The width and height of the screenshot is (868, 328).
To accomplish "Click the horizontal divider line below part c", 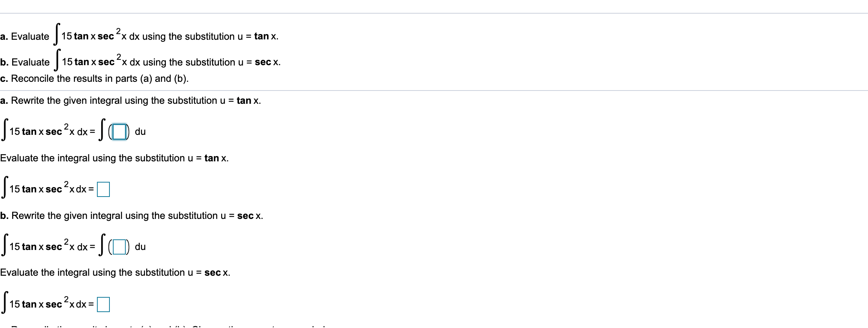I will tap(434, 90).
